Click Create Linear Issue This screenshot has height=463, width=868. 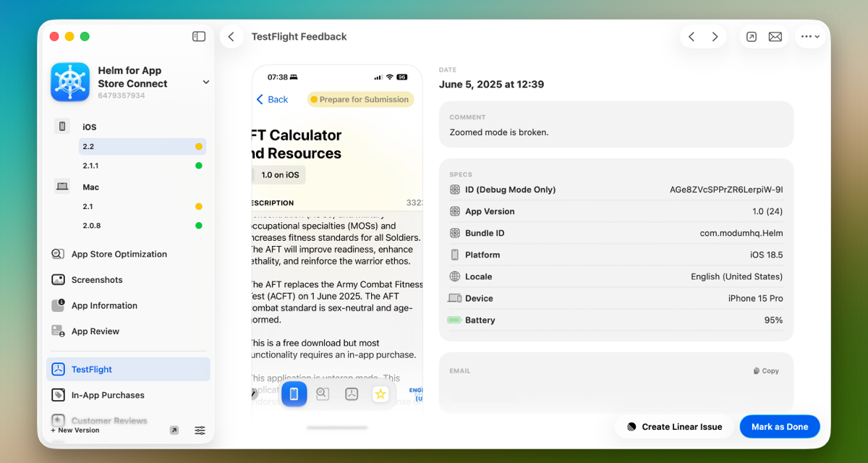673,426
